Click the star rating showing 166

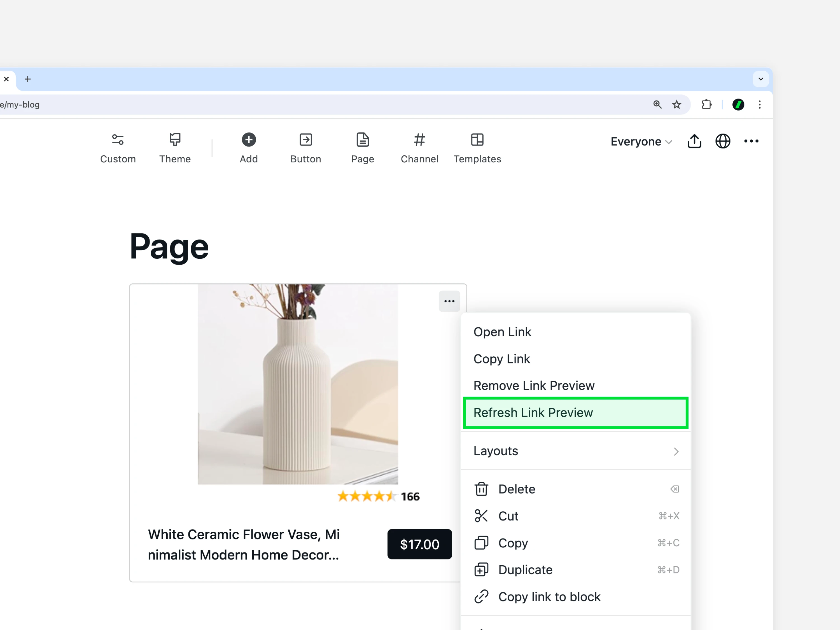point(378,496)
